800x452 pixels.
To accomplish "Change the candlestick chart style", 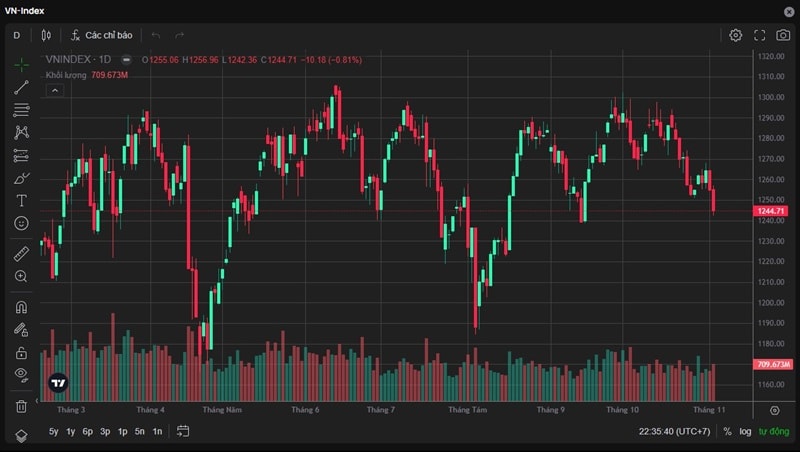I will [46, 35].
